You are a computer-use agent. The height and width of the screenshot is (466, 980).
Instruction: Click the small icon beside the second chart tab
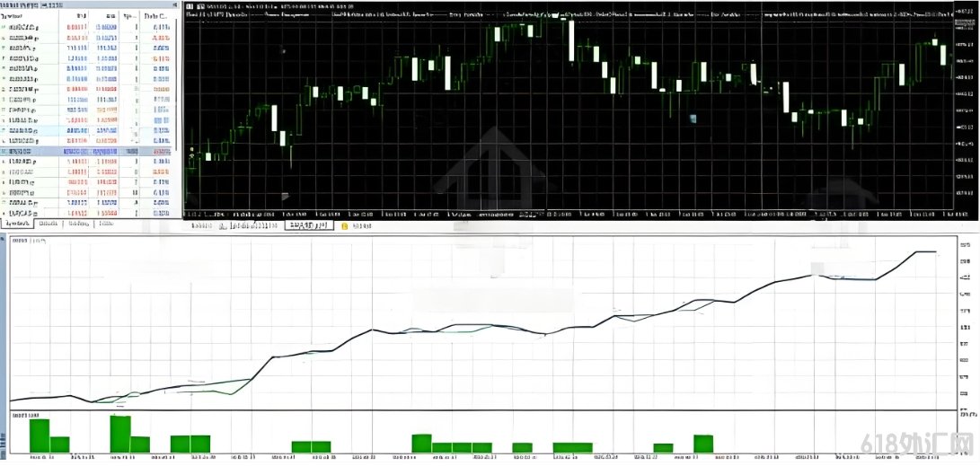(x=223, y=226)
